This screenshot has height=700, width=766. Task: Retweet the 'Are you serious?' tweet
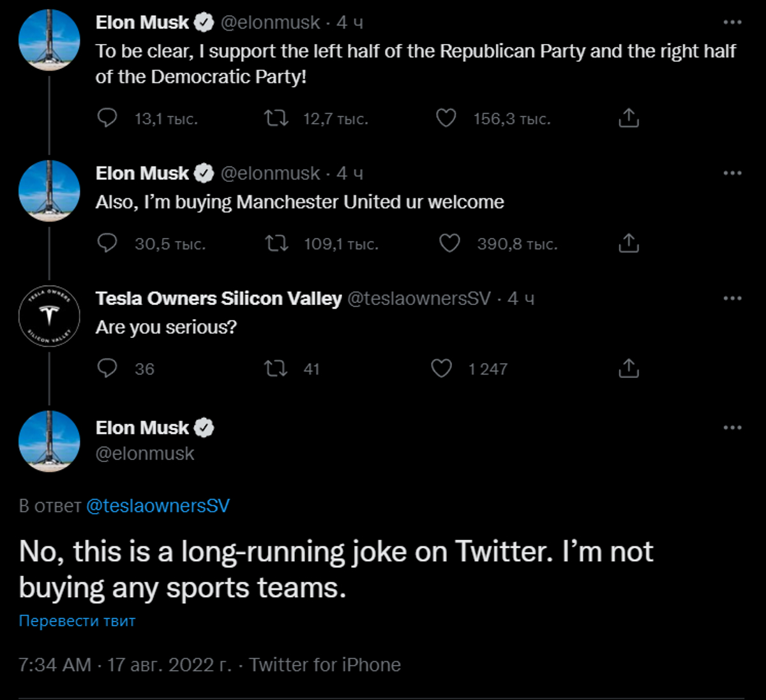point(276,368)
